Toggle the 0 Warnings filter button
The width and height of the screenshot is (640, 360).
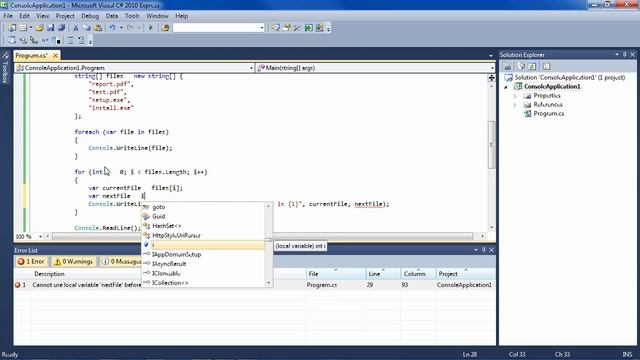(74, 262)
